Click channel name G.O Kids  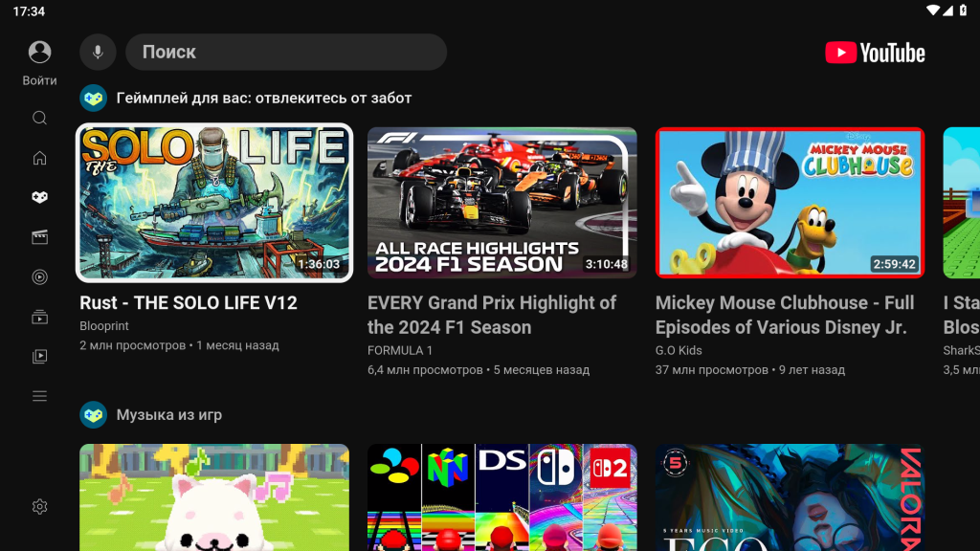pyautogui.click(x=679, y=350)
